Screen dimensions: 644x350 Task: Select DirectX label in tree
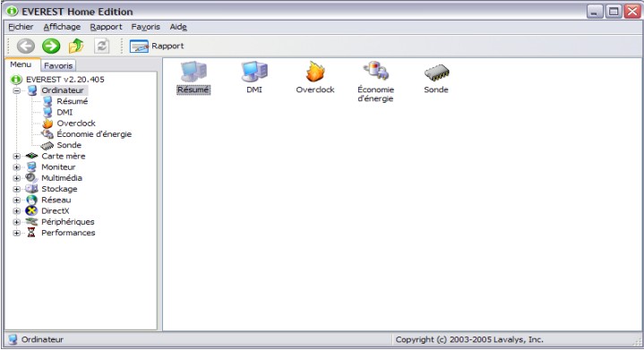pyautogui.click(x=55, y=211)
